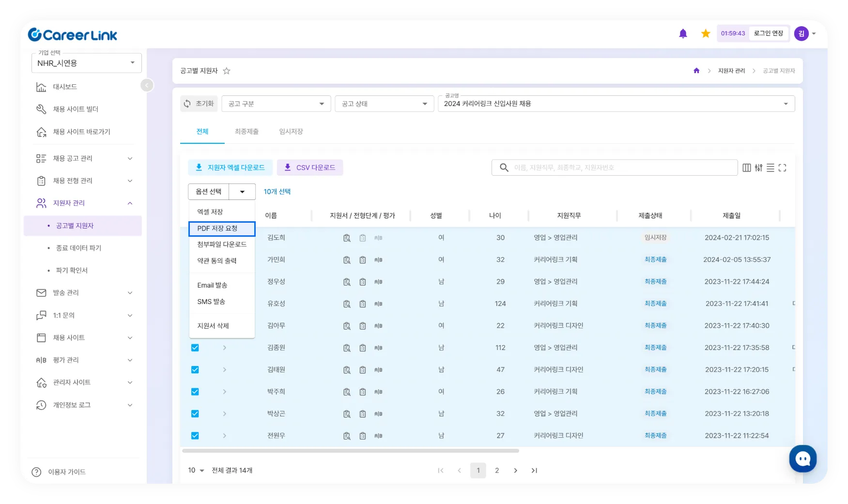Open the 공고명 posting name dropdown
848x504 pixels.
point(617,104)
